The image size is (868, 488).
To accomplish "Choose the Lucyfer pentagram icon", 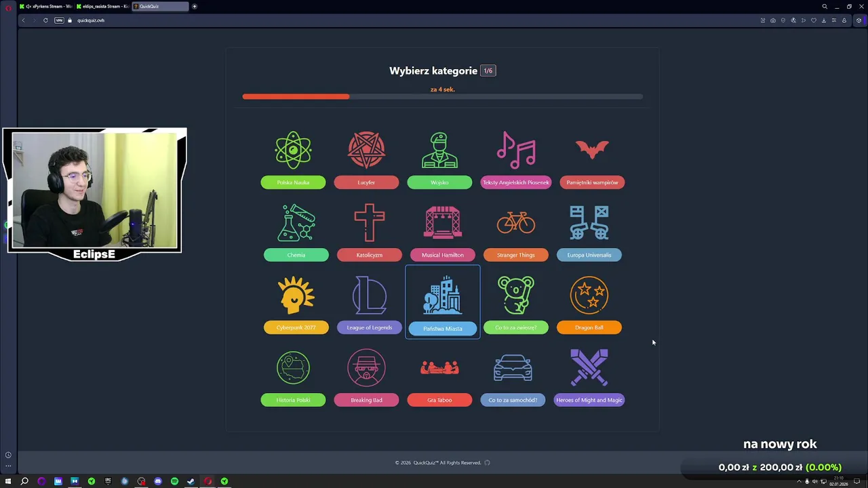I will coord(366,150).
